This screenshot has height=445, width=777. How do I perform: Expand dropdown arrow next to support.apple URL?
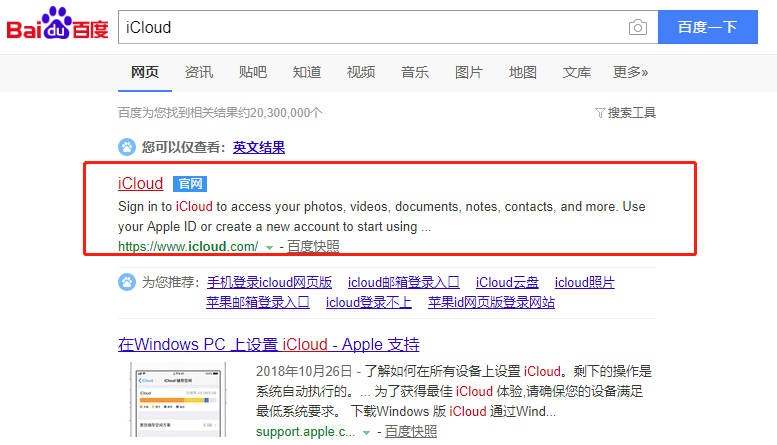pos(366,433)
